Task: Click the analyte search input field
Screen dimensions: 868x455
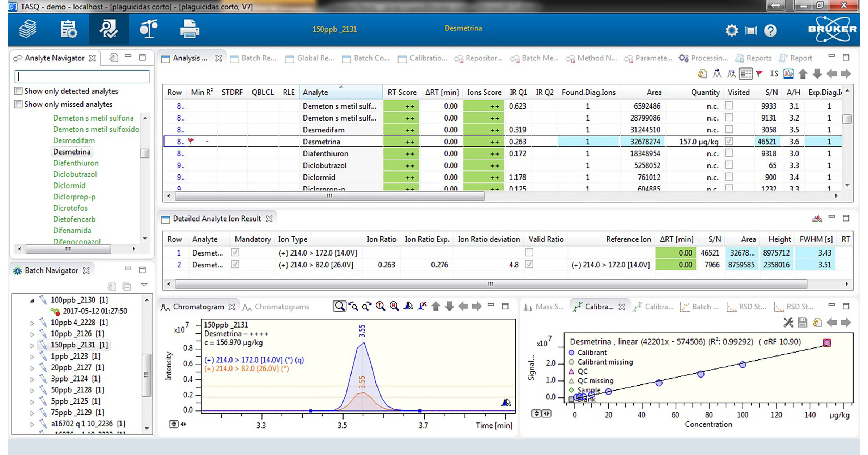Action: pos(82,76)
